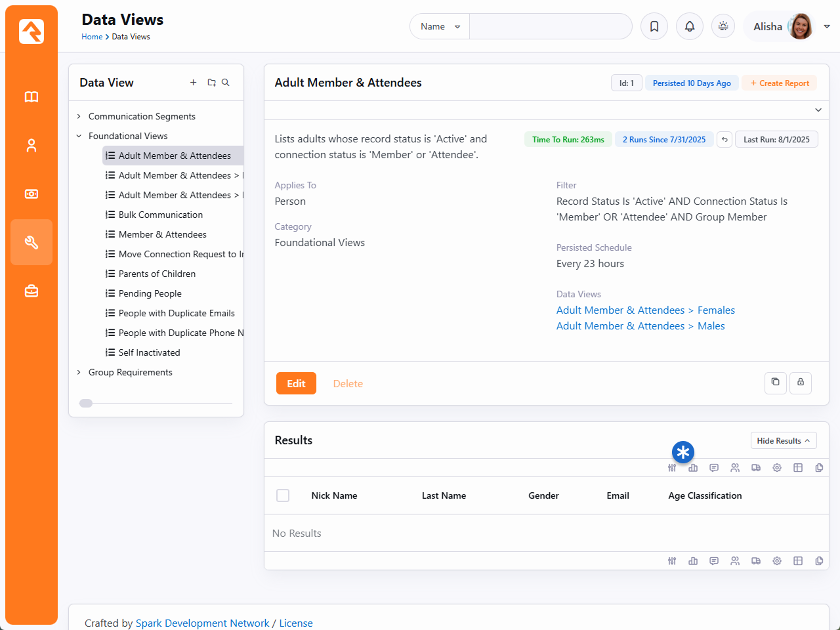The height and width of the screenshot is (630, 840).
Task: Open the Finance section in the sidebar
Action: point(31,194)
